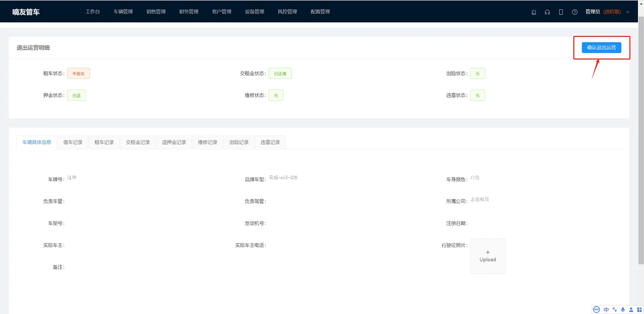The image size is (644, 314).
Task: Select the 车辆具体信息 tab
Action: pyautogui.click(x=37, y=142)
